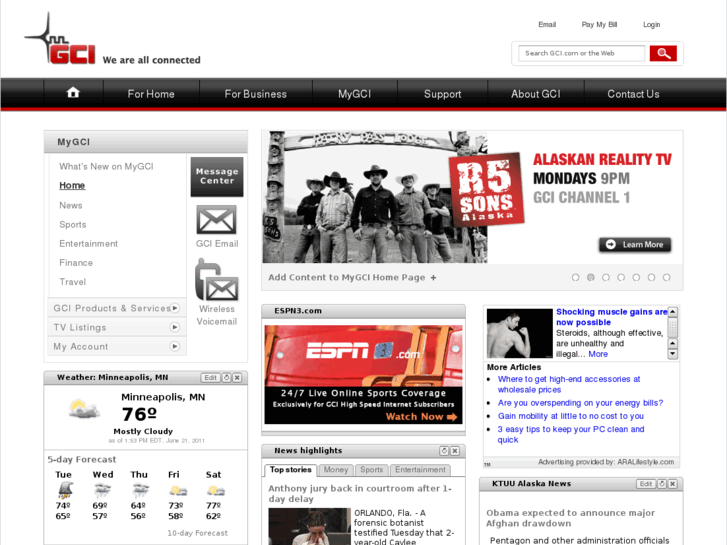This screenshot has height=545, width=727.
Task: Refresh the Weather widget
Action: (226, 378)
